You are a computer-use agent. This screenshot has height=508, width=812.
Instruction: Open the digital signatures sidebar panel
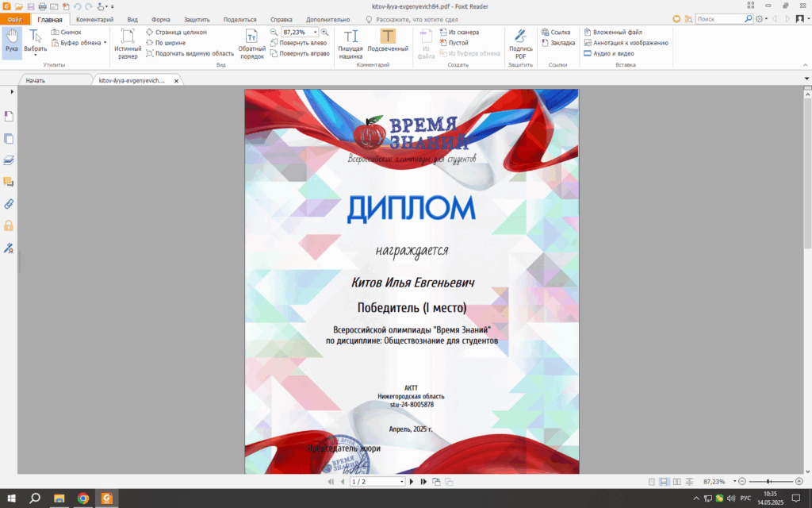(x=9, y=248)
